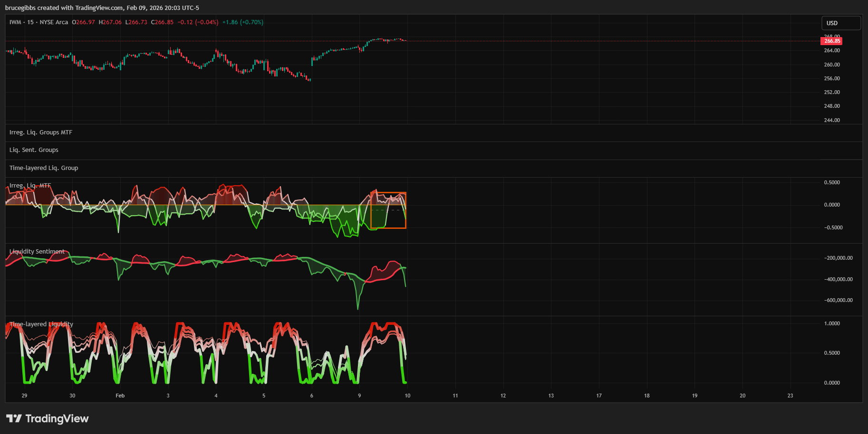
Task: Click the red closing price value C266.85
Action: click(162, 22)
